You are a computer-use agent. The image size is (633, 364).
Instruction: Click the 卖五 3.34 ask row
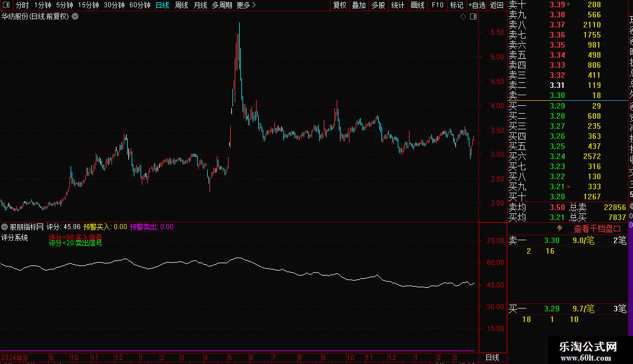[x=567, y=55]
